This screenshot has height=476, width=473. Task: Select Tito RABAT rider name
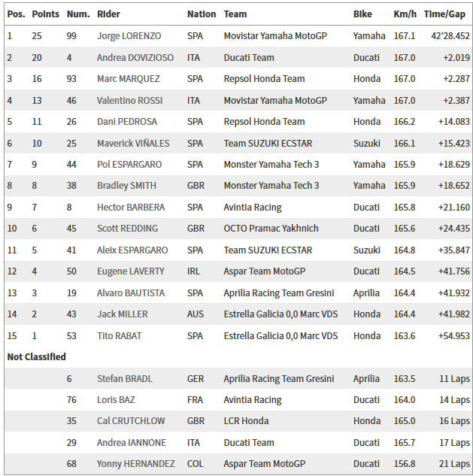(120, 336)
